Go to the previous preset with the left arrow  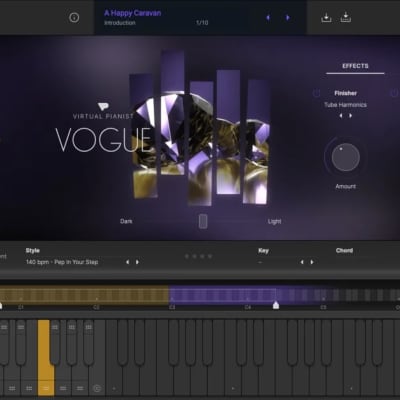(268, 18)
